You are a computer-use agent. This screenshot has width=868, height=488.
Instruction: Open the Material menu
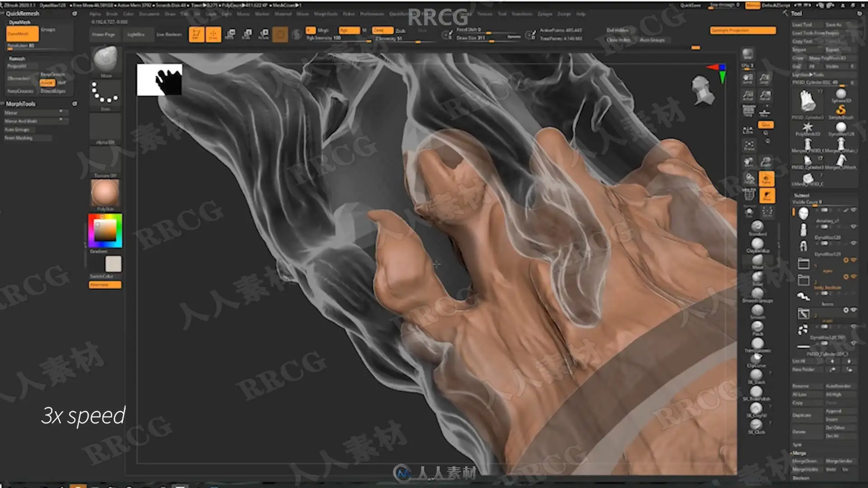[x=283, y=14]
